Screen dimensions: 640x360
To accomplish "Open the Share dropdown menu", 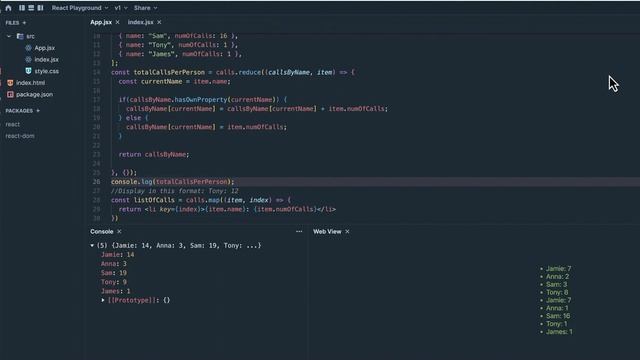I will 145,8.
